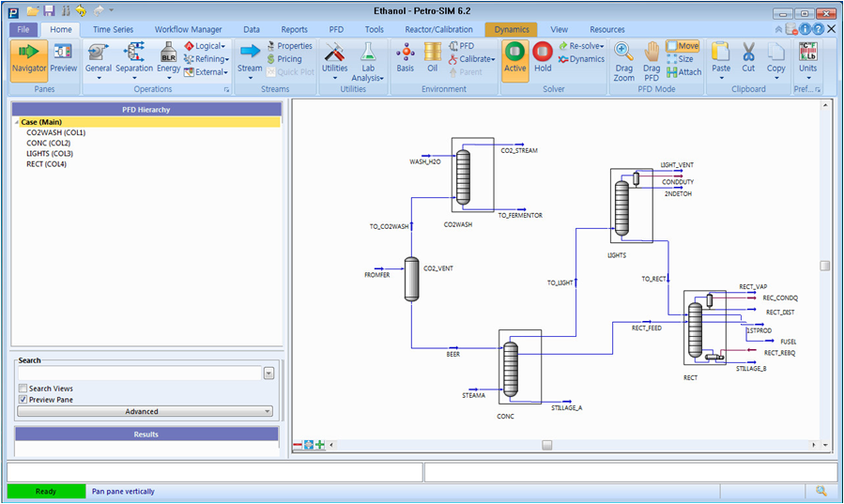
Task: Click the PFD horizontal scrollbar thumb
Action: pos(547,445)
